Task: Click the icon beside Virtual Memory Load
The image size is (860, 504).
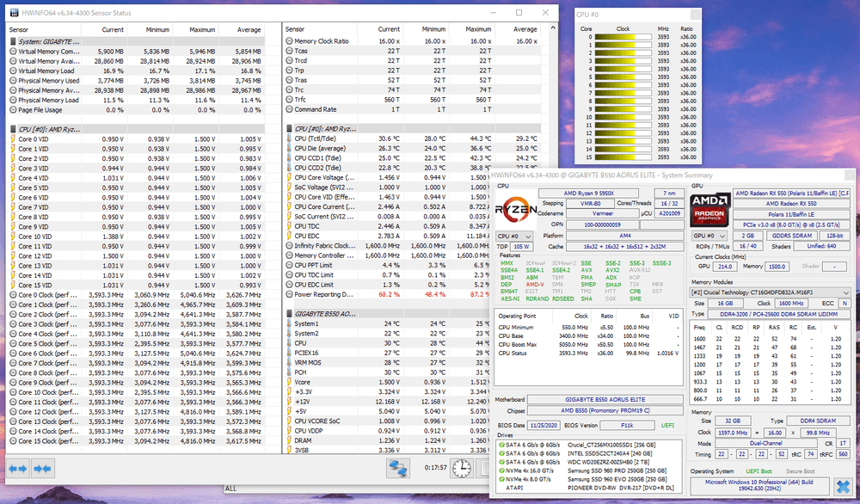Action: [x=13, y=71]
